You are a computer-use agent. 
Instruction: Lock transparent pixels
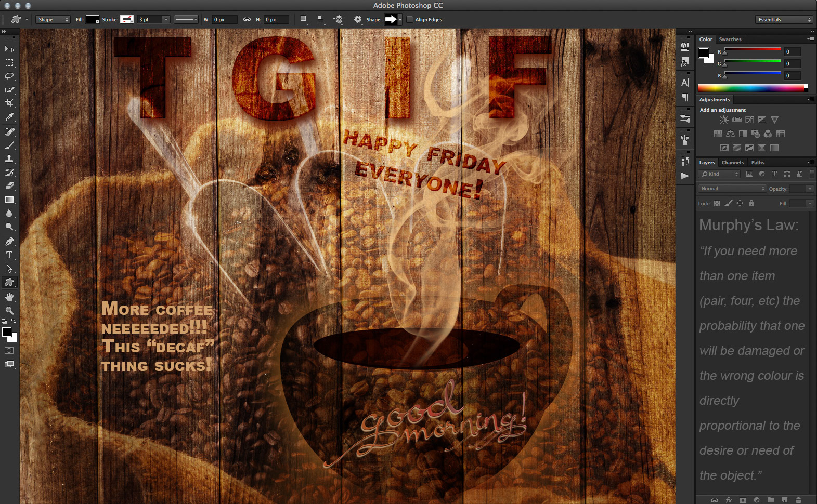coord(717,203)
